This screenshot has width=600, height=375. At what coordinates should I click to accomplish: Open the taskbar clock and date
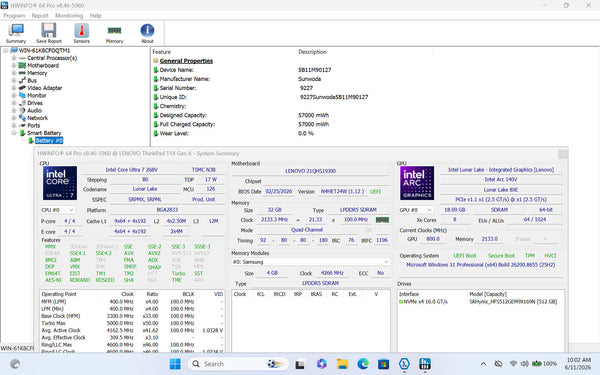point(579,364)
